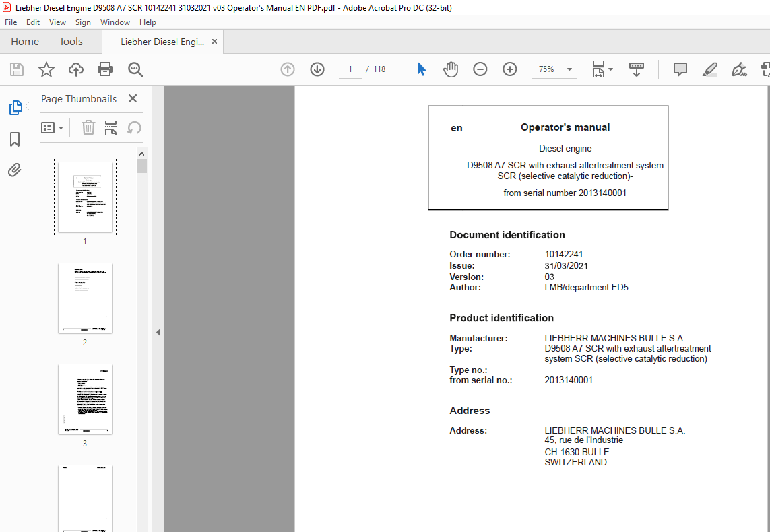Screen dimensions: 770x532
Task: Close the Page Thumbnails panel
Action: (x=133, y=98)
